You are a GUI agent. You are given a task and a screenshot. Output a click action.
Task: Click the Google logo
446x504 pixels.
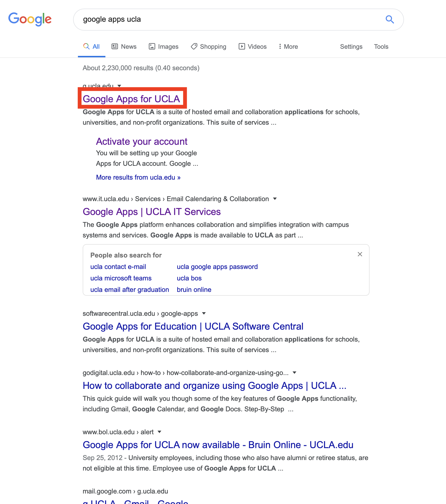click(30, 19)
